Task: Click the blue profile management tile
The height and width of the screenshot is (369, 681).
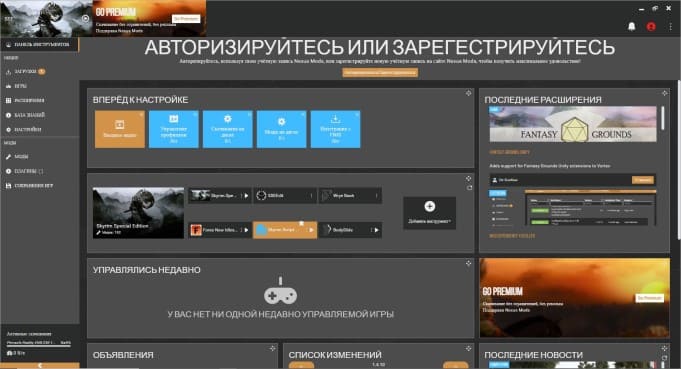Action: coord(174,129)
